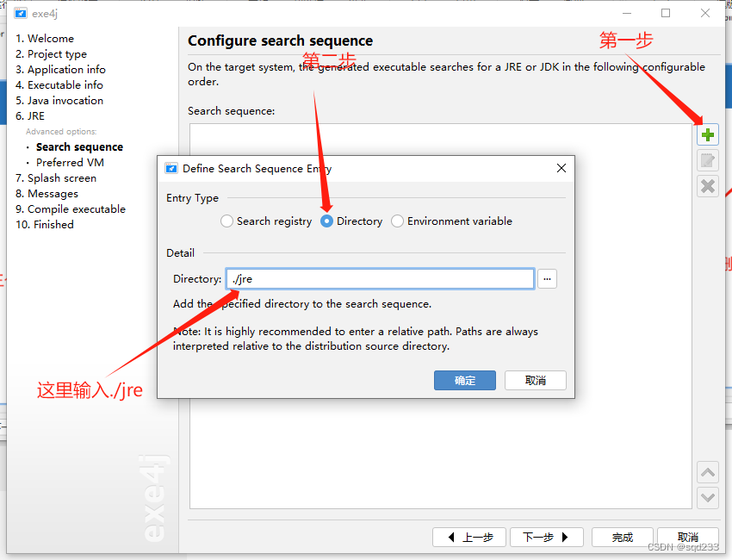Click the exe4j title bar app icon
732x560 pixels.
pos(21,13)
